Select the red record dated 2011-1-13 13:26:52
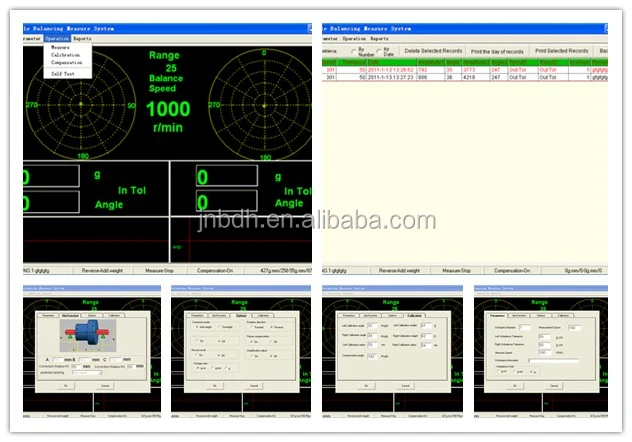This screenshot has width=632, height=442. (x=465, y=70)
